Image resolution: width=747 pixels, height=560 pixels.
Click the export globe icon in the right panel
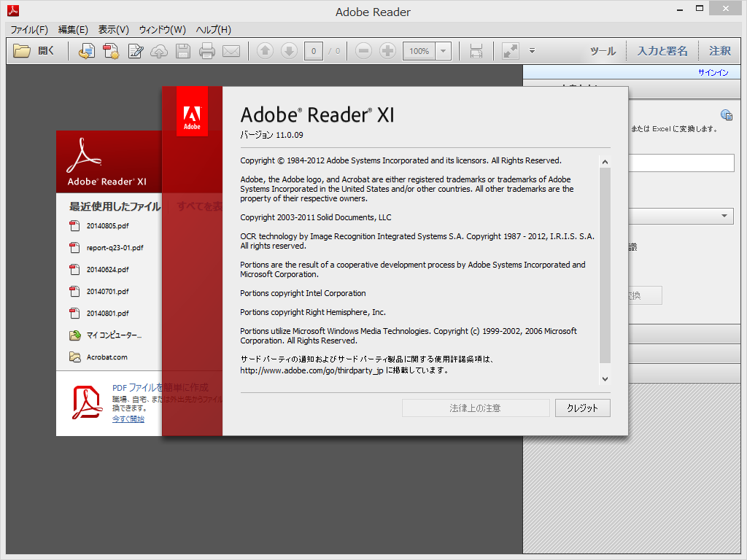click(x=727, y=114)
